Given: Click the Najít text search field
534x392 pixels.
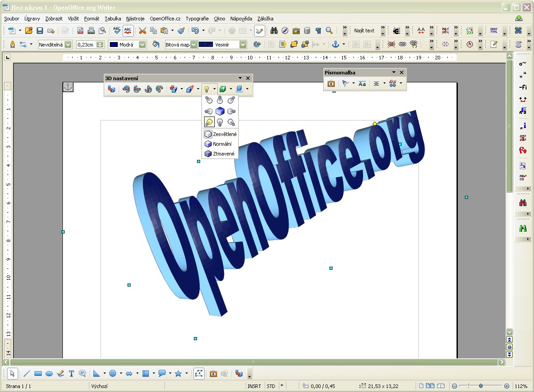Looking at the screenshot, I should [x=364, y=31].
